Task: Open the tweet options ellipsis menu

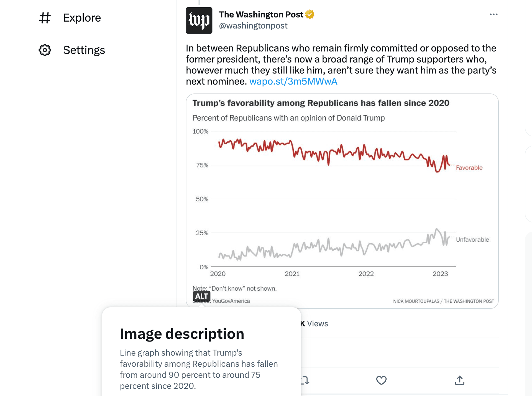Action: click(x=493, y=14)
